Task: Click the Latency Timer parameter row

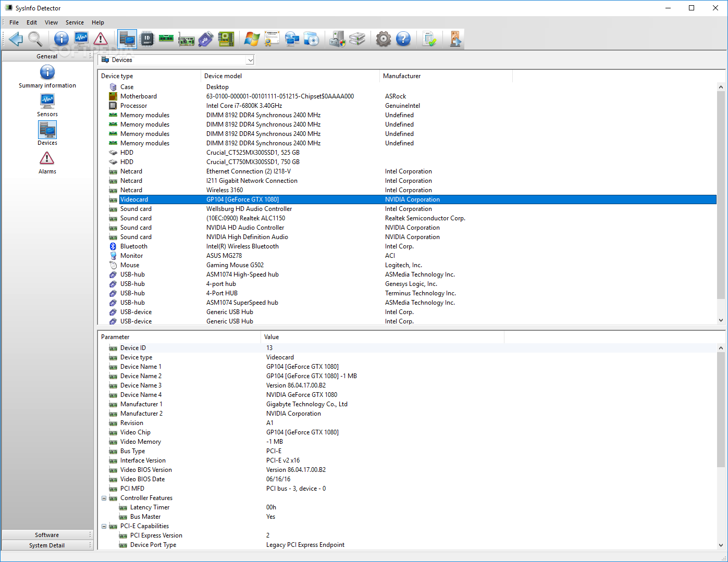Action: [x=408, y=507]
